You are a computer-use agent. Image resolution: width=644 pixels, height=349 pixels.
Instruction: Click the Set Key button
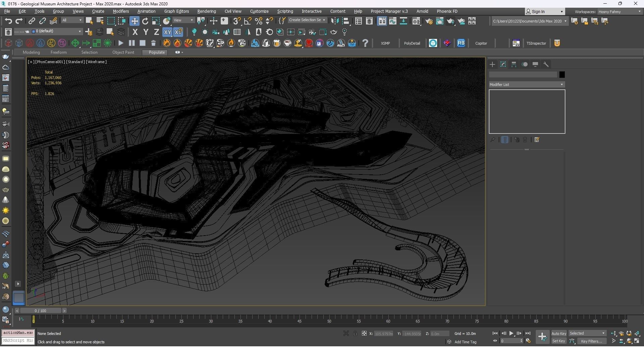click(x=559, y=341)
